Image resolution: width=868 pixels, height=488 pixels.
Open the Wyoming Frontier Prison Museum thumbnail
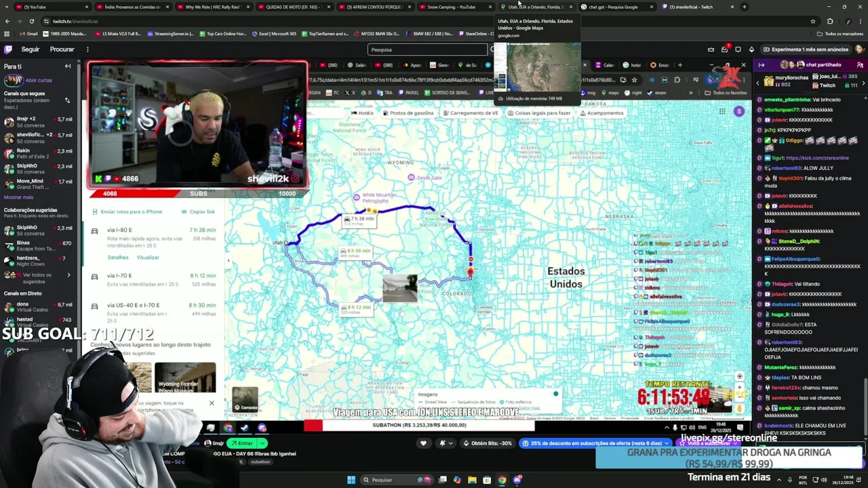point(185,378)
